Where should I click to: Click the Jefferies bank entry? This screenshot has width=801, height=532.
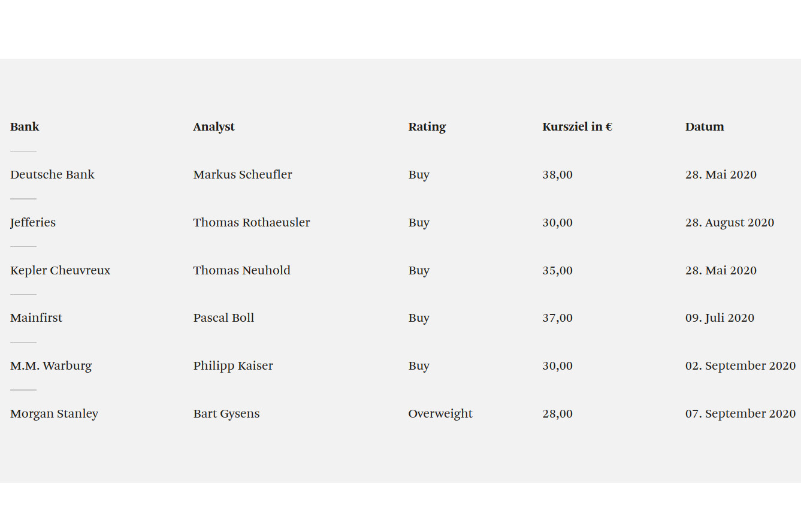[x=33, y=222]
